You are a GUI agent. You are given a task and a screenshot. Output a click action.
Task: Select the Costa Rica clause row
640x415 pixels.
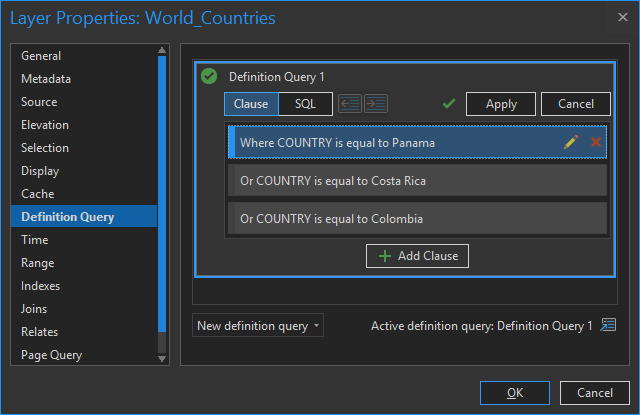coord(417,181)
